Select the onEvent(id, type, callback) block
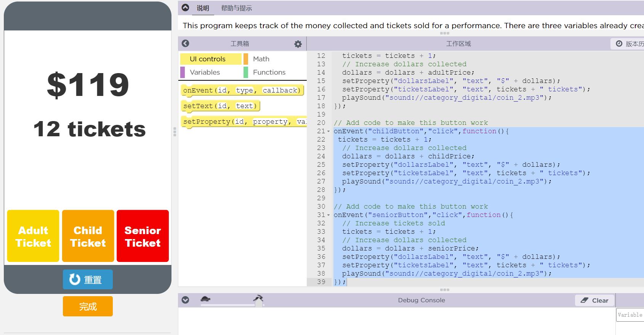Viewport: 644px width, 335px height. (242, 90)
